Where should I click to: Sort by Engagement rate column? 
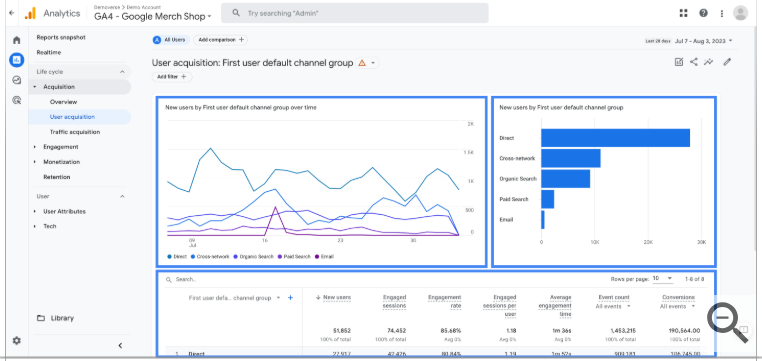click(x=445, y=301)
